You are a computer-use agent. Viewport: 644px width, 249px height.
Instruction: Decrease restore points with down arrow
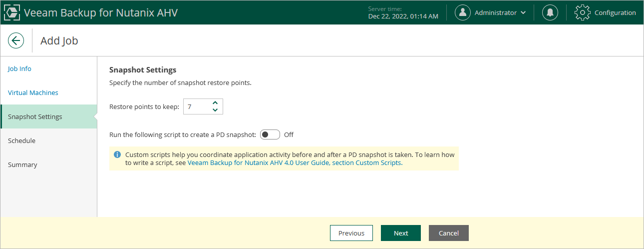tap(215, 110)
